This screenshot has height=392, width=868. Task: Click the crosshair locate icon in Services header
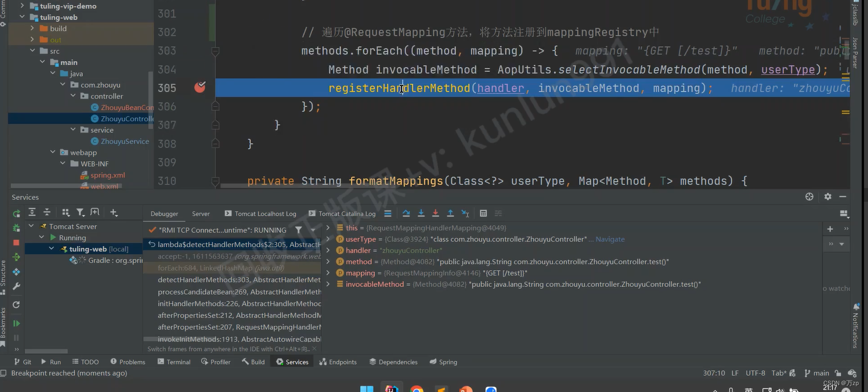tap(809, 197)
